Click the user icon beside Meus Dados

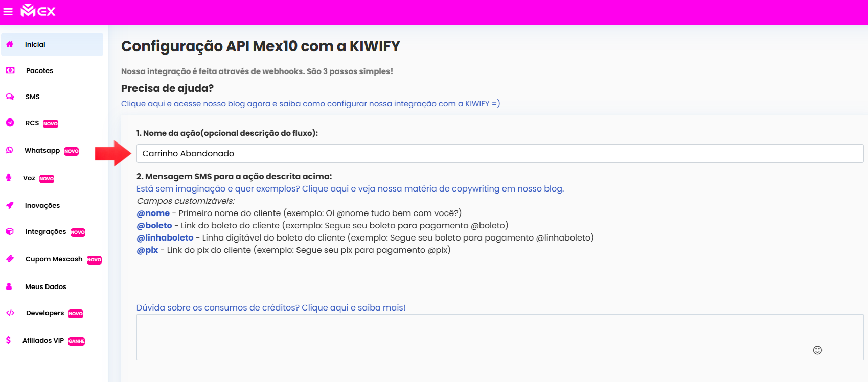click(9, 286)
